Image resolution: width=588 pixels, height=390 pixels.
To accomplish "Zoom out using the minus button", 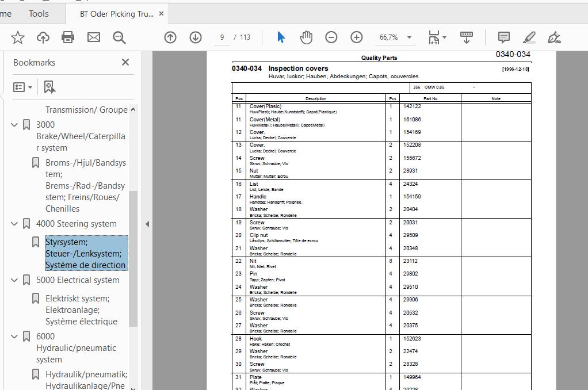I will [x=331, y=37].
